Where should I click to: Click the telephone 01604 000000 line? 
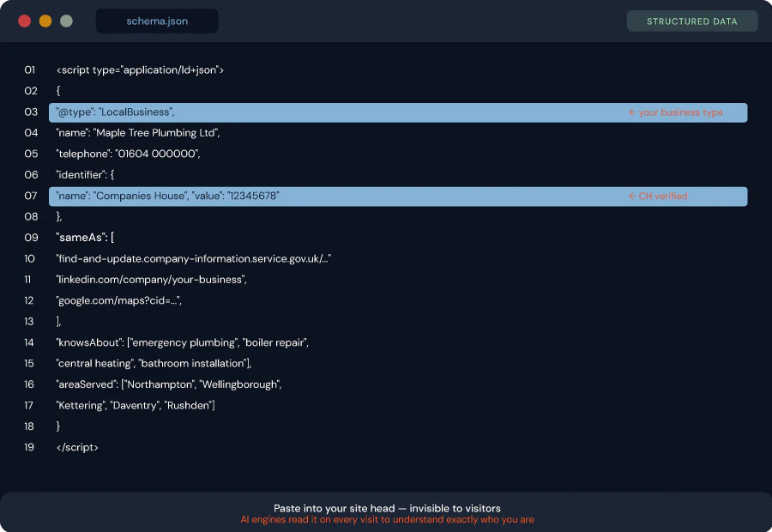click(128, 154)
